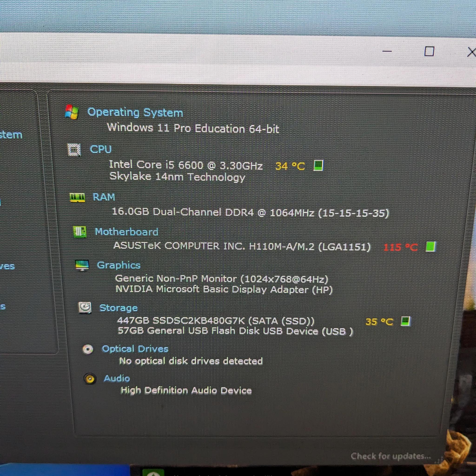Select the NVIDIA Microsoft Basic Display Adapter line

click(224, 289)
